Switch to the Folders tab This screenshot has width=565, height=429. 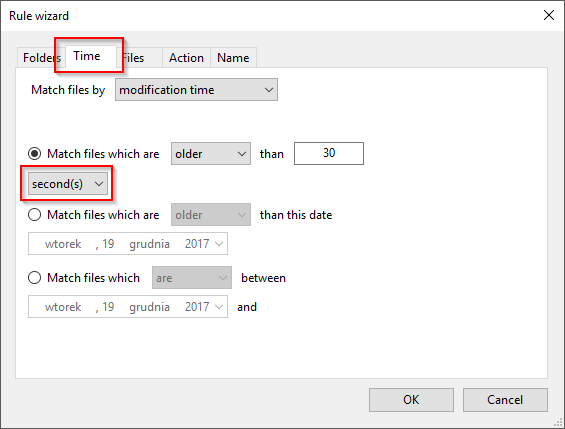41,58
